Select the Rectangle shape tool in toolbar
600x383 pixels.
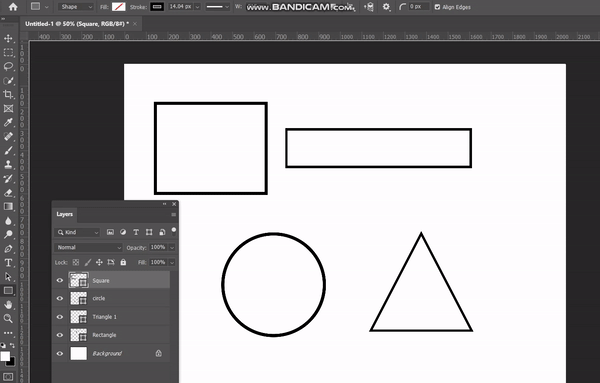click(8, 290)
